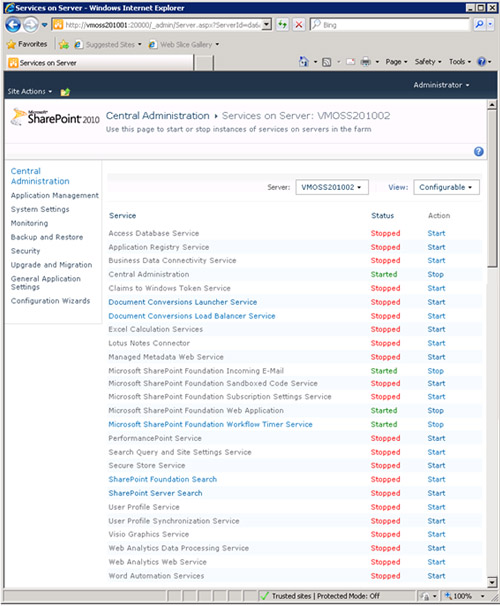Open Application Management in left navigation
The image size is (500, 606).
[54, 196]
